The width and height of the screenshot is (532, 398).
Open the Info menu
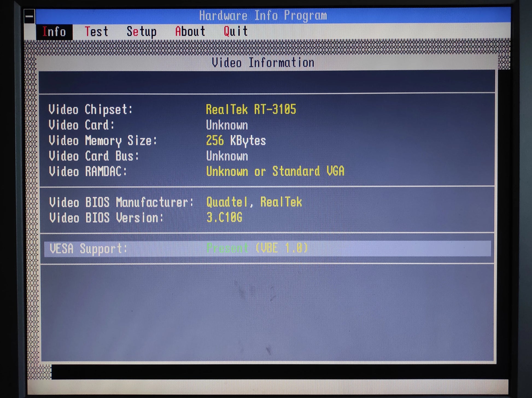[54, 32]
